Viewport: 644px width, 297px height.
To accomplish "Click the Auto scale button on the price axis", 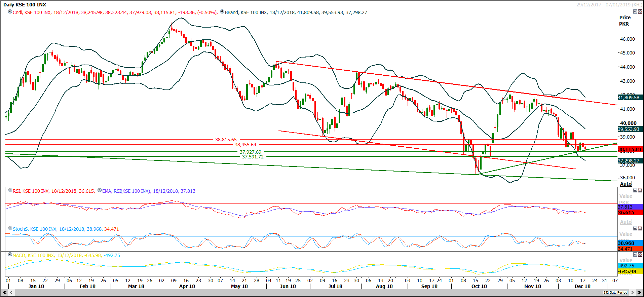I will [x=626, y=184].
